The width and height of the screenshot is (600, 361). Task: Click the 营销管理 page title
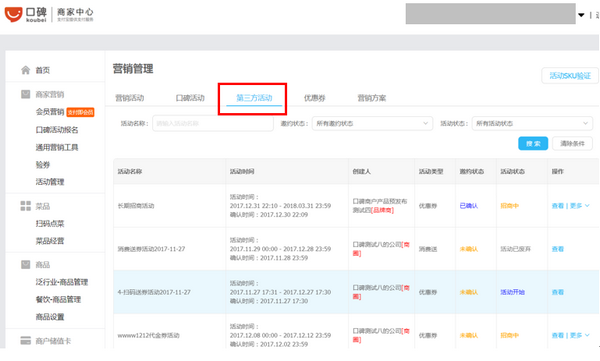(133, 69)
